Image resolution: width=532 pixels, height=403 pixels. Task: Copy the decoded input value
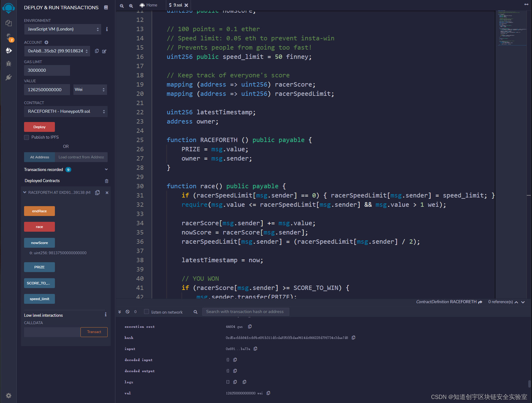[235, 360]
